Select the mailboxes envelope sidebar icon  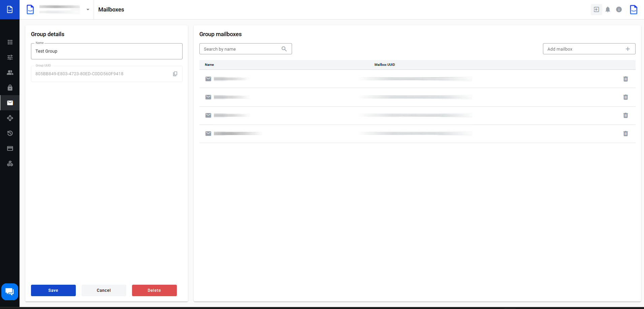10,103
